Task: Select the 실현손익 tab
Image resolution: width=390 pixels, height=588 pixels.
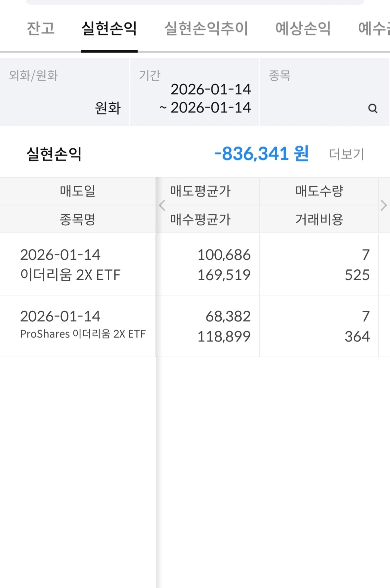Action: pos(109,28)
